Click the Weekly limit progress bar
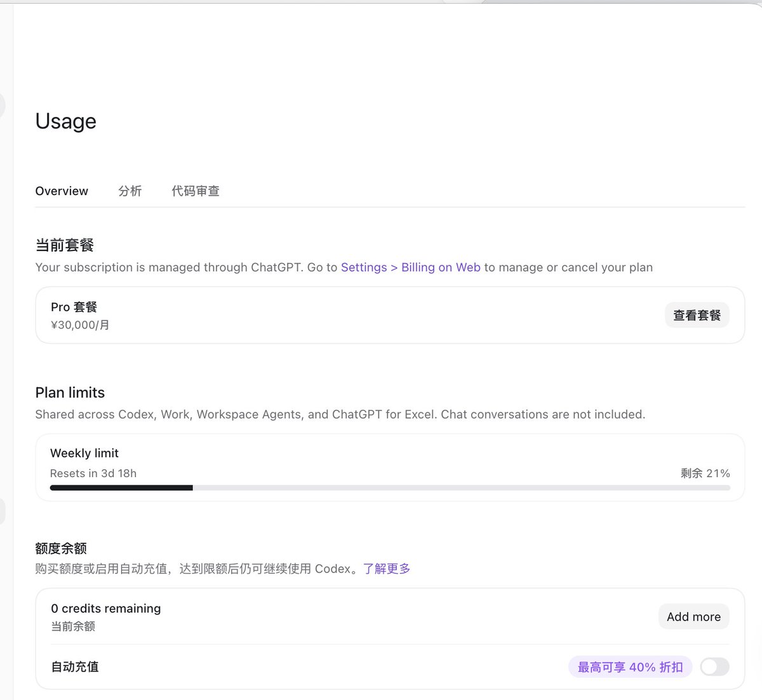 pos(390,488)
